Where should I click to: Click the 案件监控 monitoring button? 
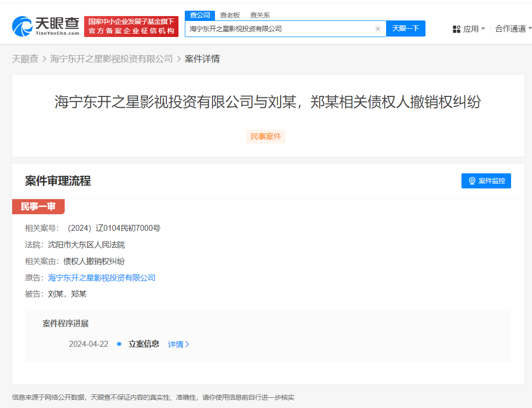click(x=486, y=181)
